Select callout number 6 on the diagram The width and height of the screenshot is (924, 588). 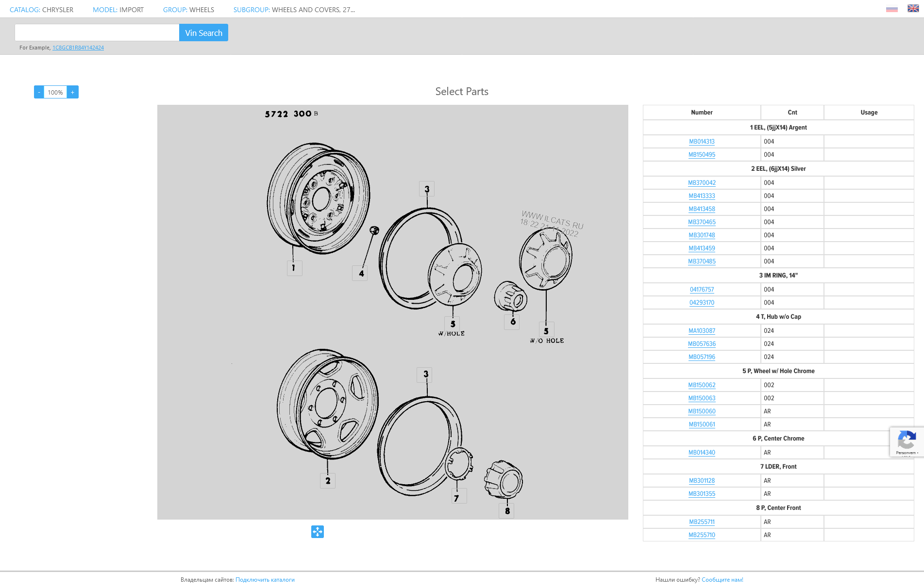pyautogui.click(x=512, y=322)
